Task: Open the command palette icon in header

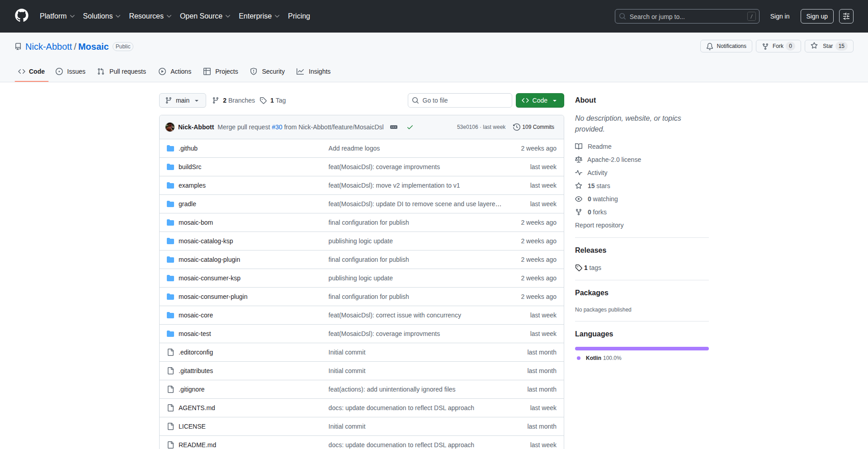Action: 846,16
